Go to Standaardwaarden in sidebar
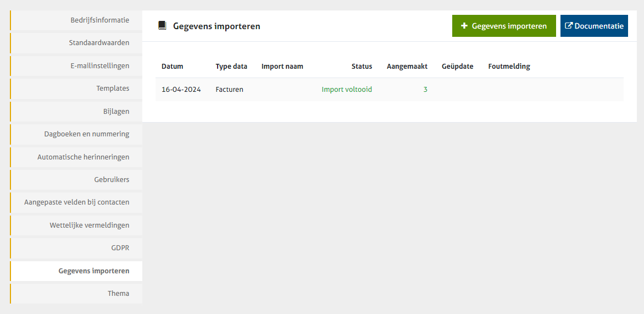Viewport: 644px width, 314px height. pyautogui.click(x=99, y=43)
